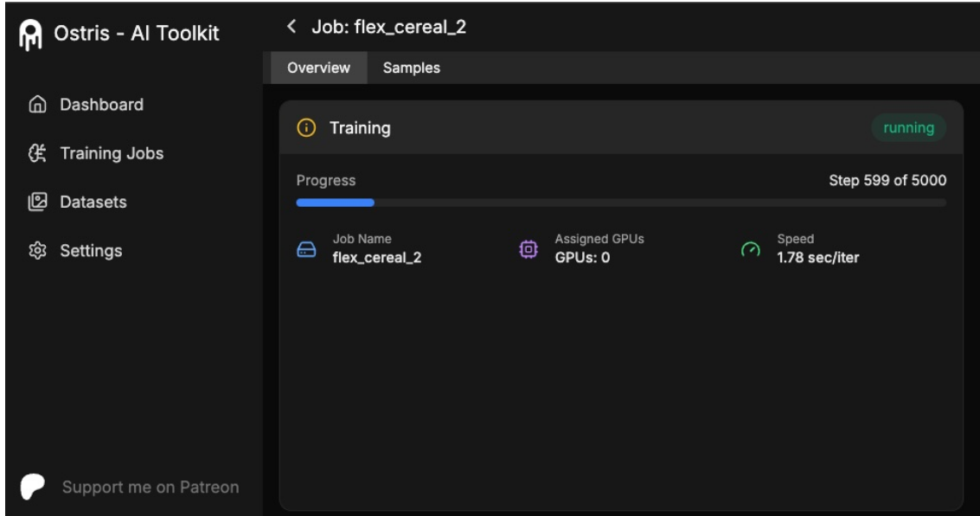Click the green running status badge

[908, 128]
